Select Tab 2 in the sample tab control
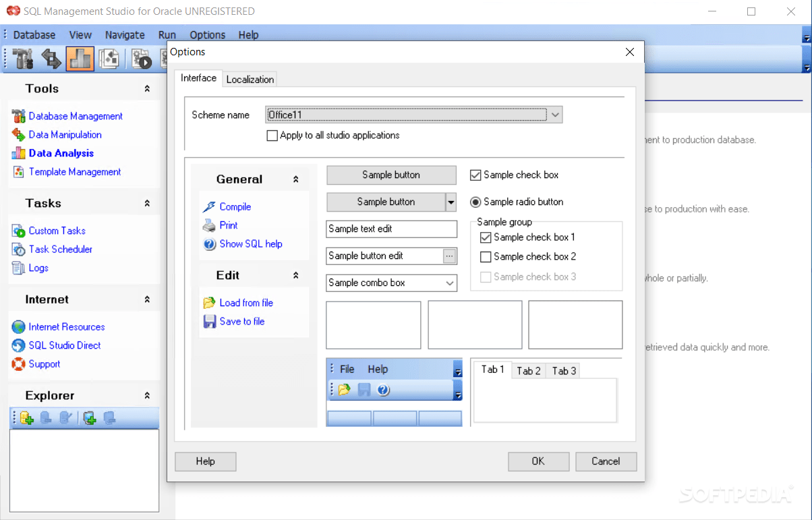The image size is (812, 520). [528, 370]
